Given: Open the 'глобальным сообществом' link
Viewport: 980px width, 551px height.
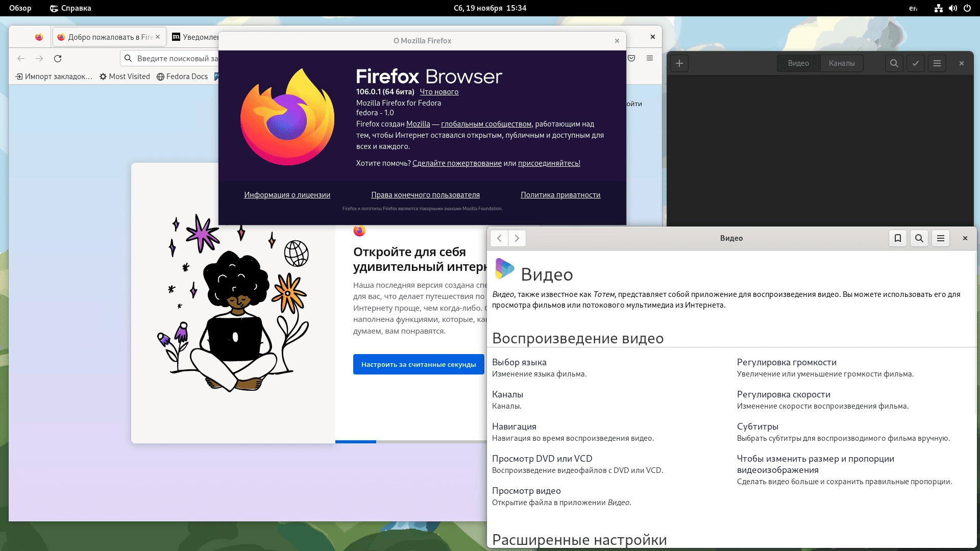Looking at the screenshot, I should [486, 124].
